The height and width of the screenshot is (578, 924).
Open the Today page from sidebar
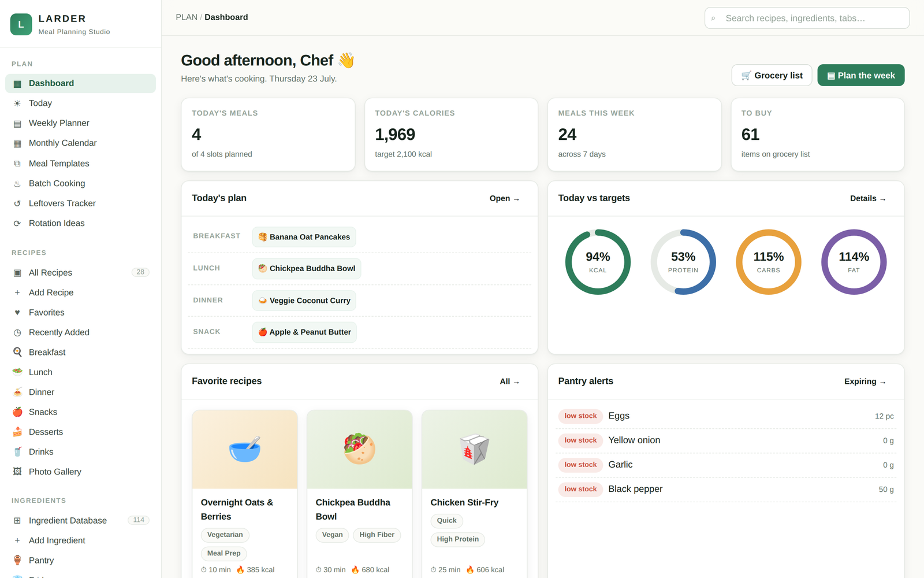[x=80, y=103]
